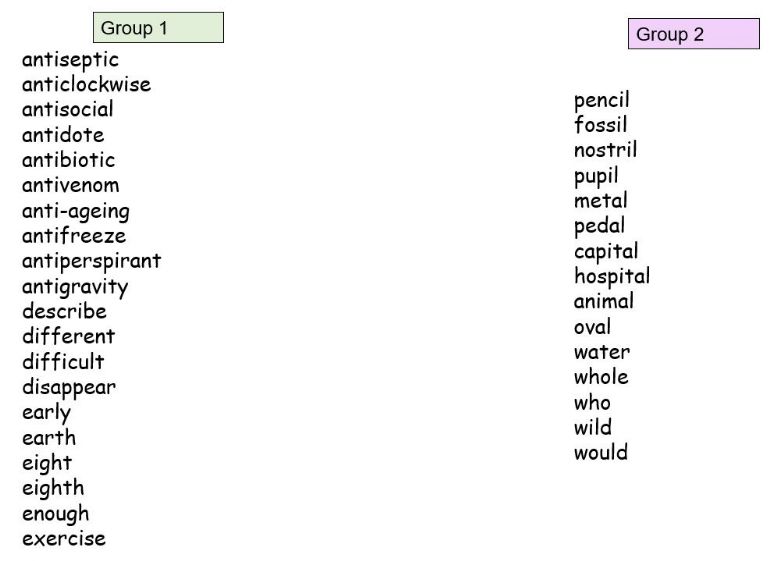Select the word nostril
Image resolution: width=780 pixels, height=561 pixels.
point(605,150)
